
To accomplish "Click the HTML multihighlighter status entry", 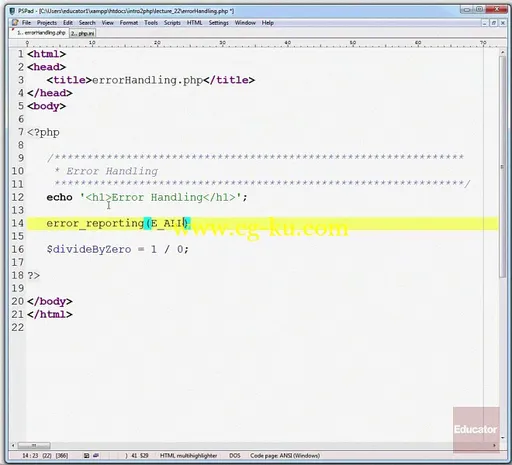I will click(x=188, y=456).
